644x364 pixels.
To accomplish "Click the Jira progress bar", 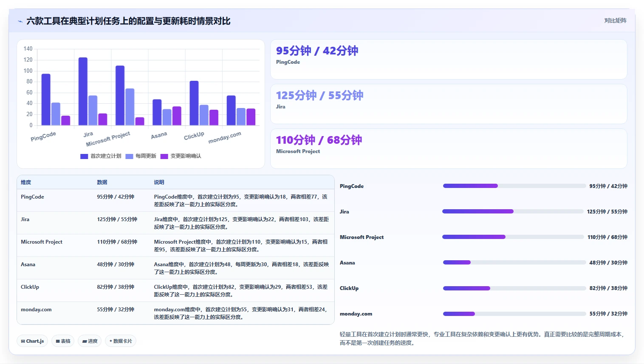I will click(513, 211).
